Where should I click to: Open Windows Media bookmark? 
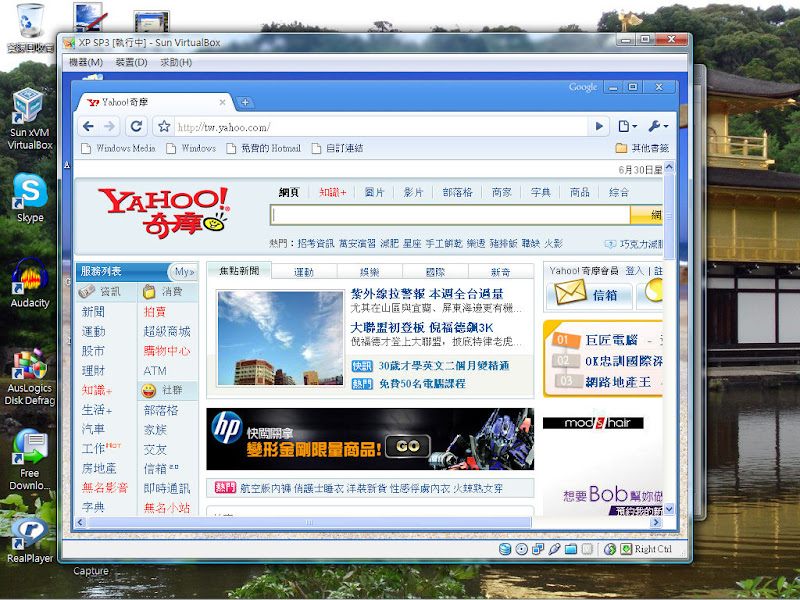tap(118, 148)
